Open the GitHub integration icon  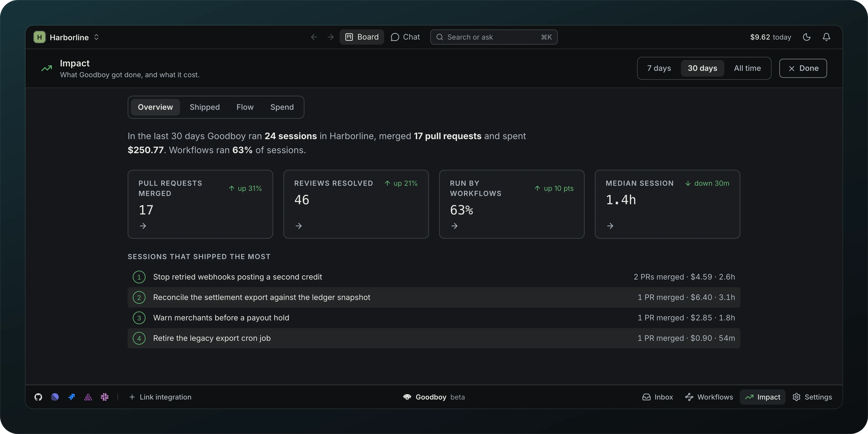(39, 397)
